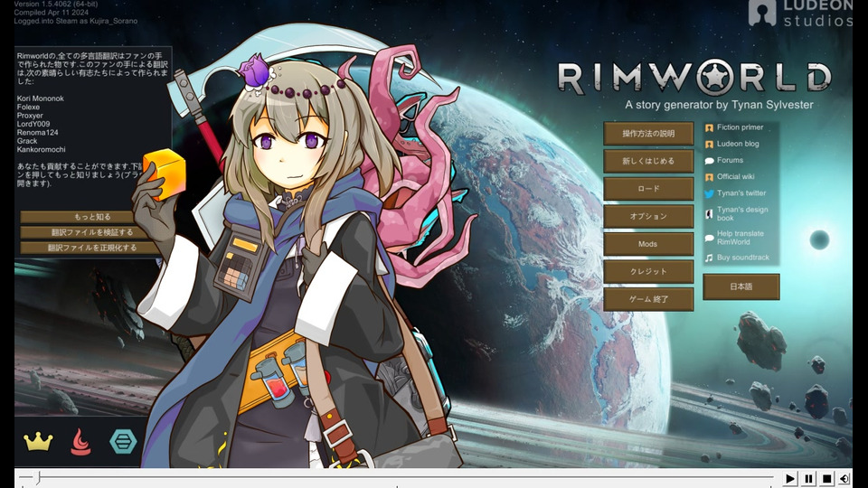Image resolution: width=868 pixels, height=488 pixels.
Task: Start a new game with 新しくはじめる
Action: pos(648,161)
